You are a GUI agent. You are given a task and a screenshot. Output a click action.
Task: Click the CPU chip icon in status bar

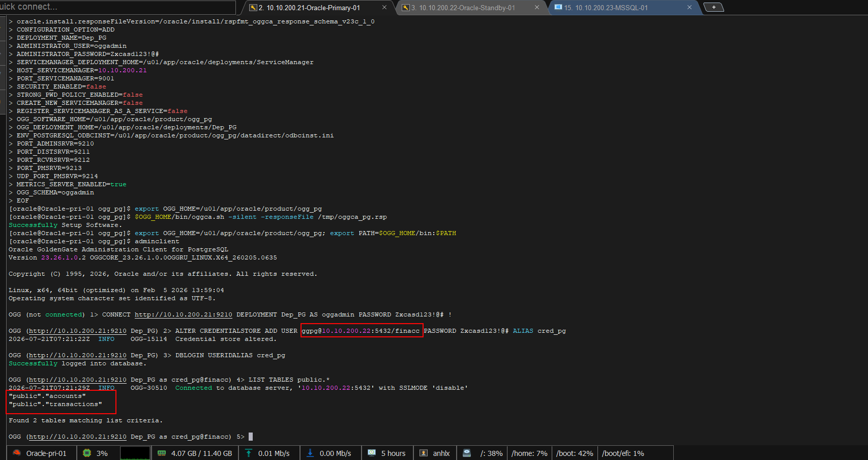pyautogui.click(x=87, y=453)
